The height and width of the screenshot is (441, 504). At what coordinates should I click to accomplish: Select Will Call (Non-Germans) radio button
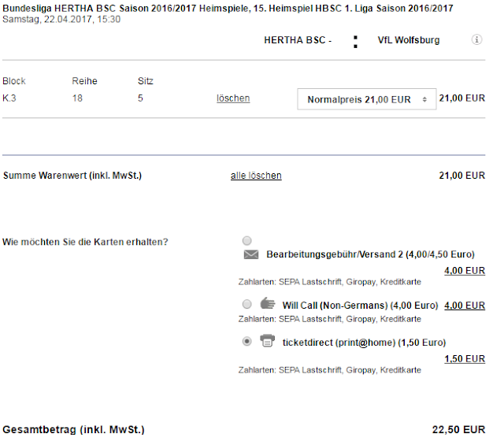point(246,304)
